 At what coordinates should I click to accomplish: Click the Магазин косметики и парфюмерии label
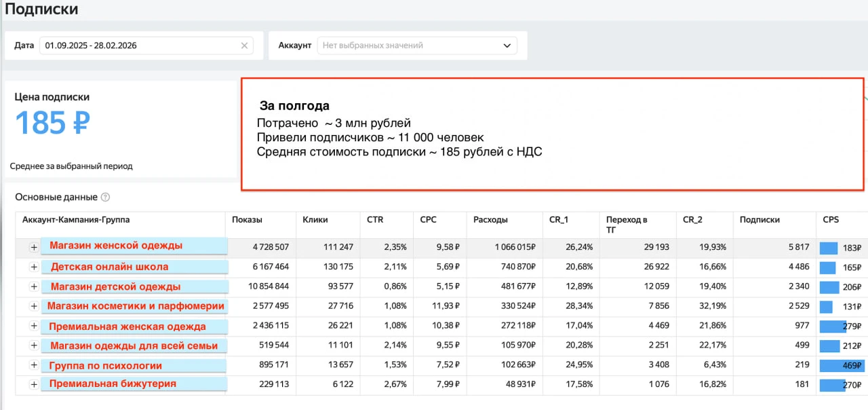[x=134, y=306]
